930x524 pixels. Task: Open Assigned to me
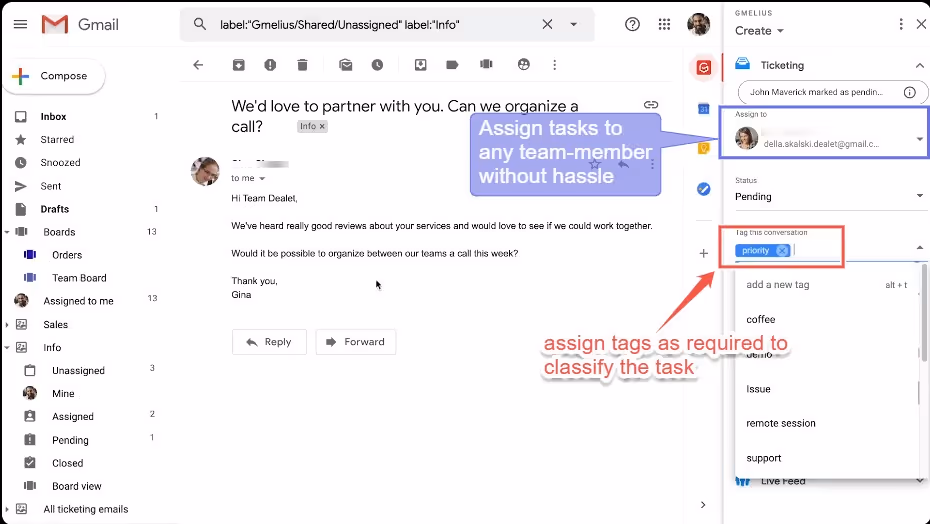(78, 301)
